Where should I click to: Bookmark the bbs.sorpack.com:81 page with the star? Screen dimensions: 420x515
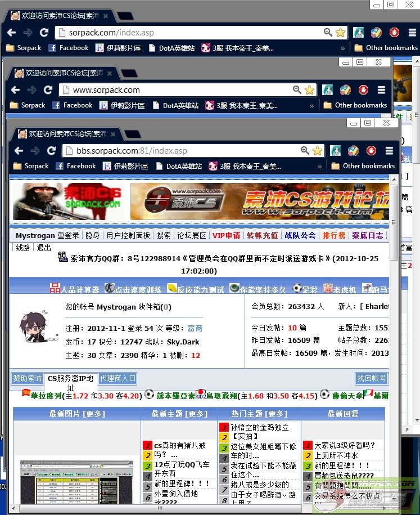[x=318, y=151]
